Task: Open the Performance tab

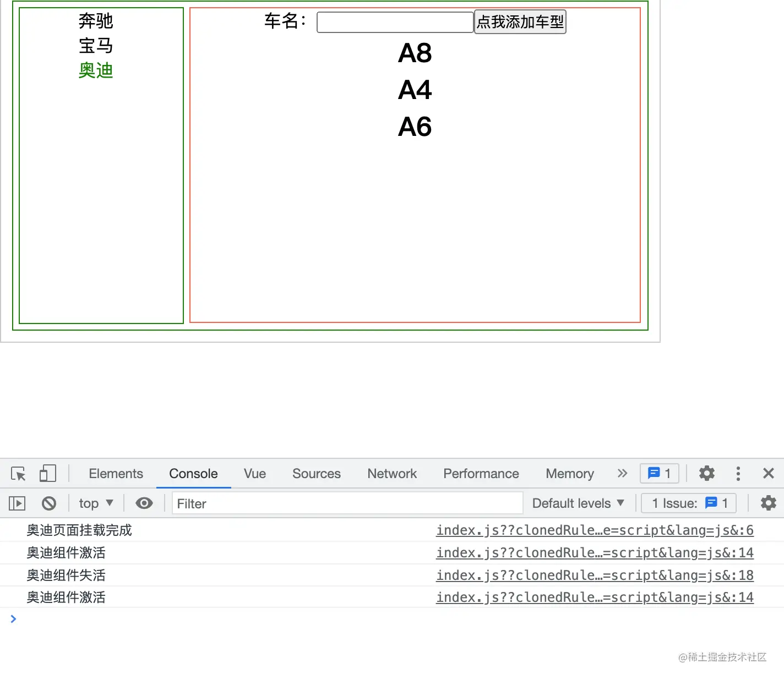Action: (481, 473)
